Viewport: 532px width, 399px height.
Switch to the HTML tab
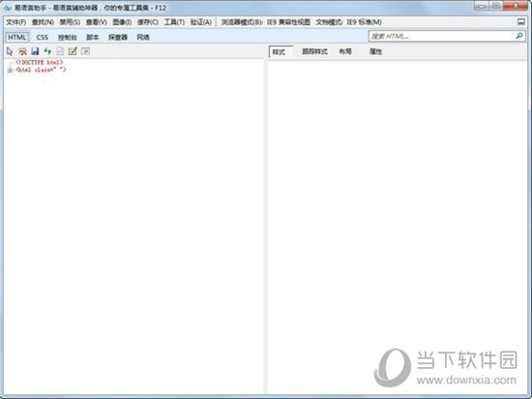[17, 37]
